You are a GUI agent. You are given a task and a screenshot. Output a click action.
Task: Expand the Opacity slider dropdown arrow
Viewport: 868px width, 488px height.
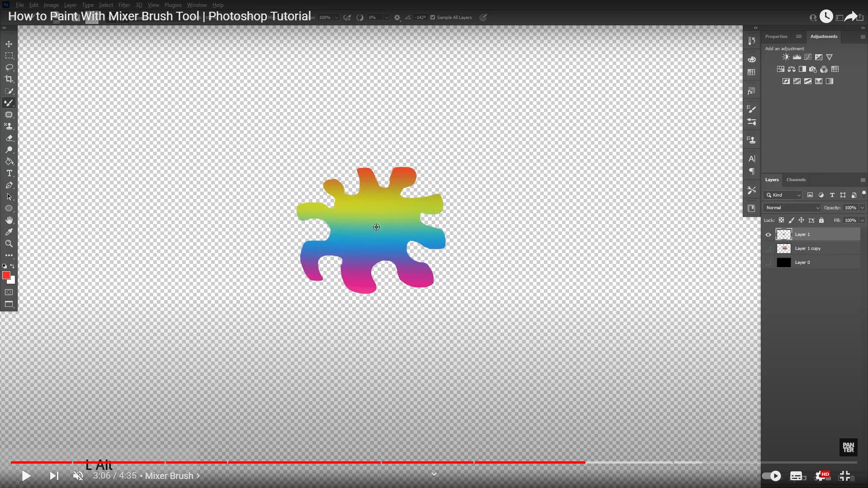(x=862, y=208)
